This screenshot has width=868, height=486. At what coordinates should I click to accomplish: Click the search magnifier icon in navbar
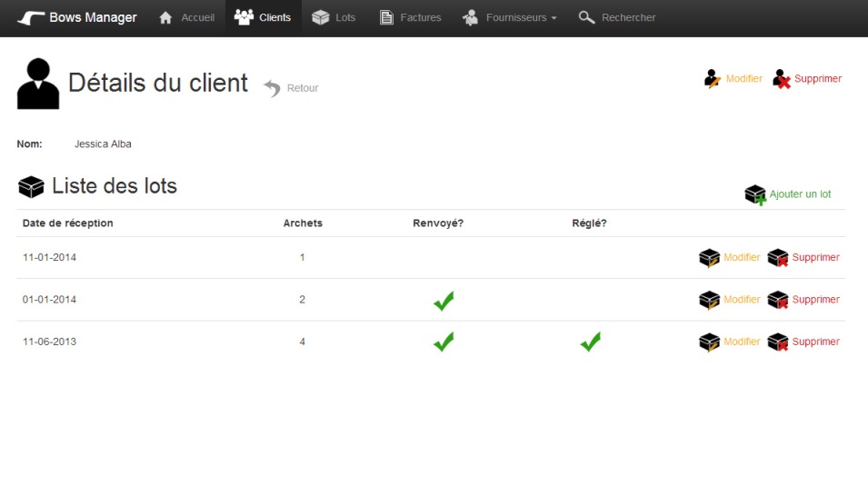tap(587, 18)
